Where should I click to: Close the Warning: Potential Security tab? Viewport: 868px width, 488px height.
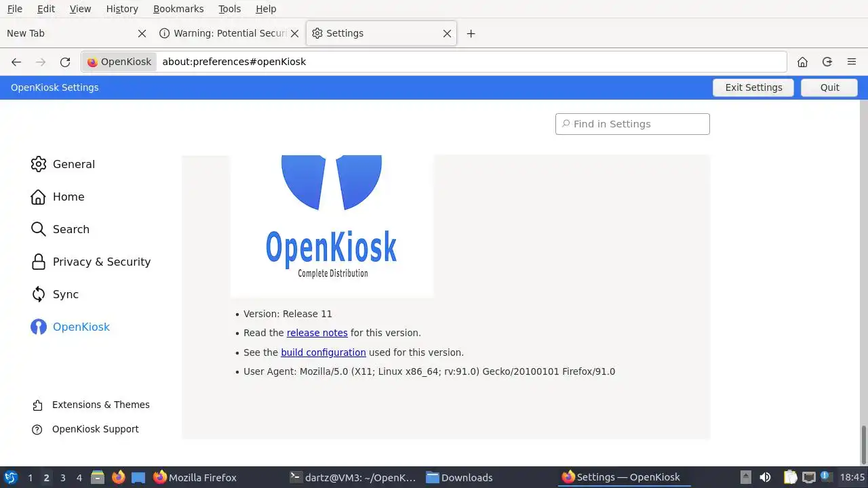tap(294, 33)
